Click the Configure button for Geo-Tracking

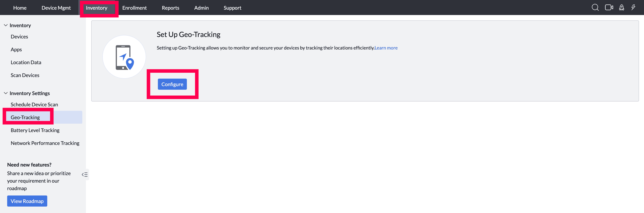pos(172,84)
